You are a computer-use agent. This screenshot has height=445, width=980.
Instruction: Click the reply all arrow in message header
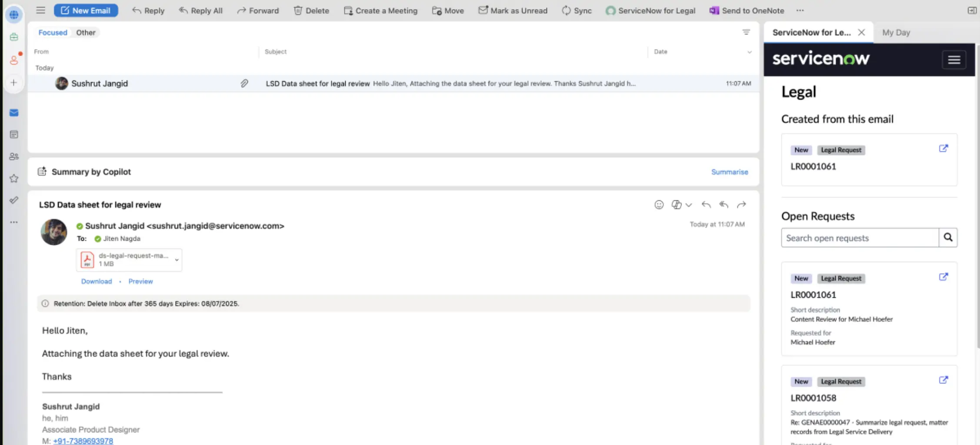click(x=724, y=205)
